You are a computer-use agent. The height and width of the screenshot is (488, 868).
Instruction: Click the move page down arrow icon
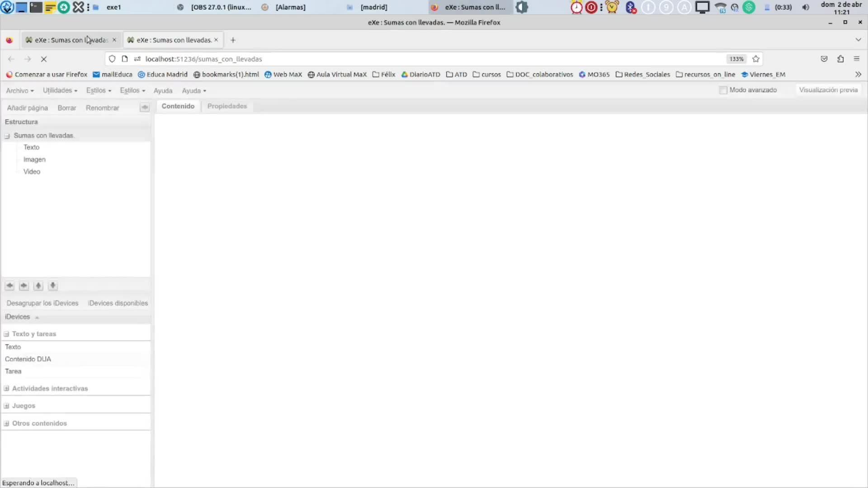[x=53, y=286]
